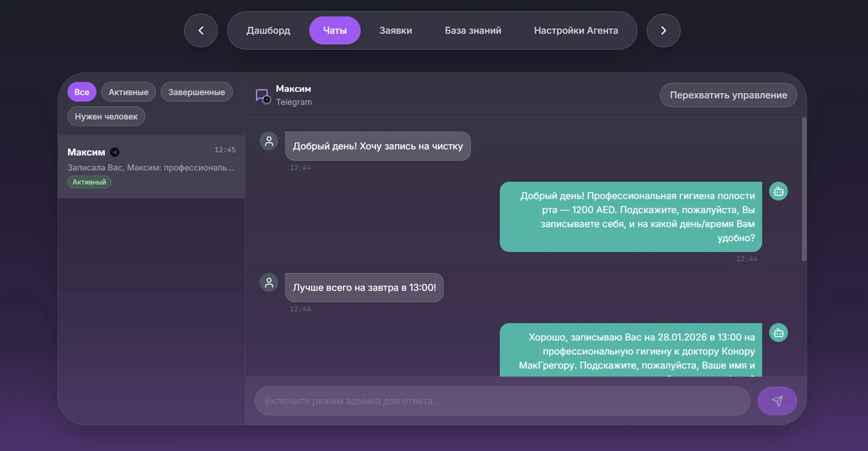Viewport: 868px width, 451px height.
Task: Click the 'Добрый день! Хочу запись на чистку' message
Action: coord(378,146)
